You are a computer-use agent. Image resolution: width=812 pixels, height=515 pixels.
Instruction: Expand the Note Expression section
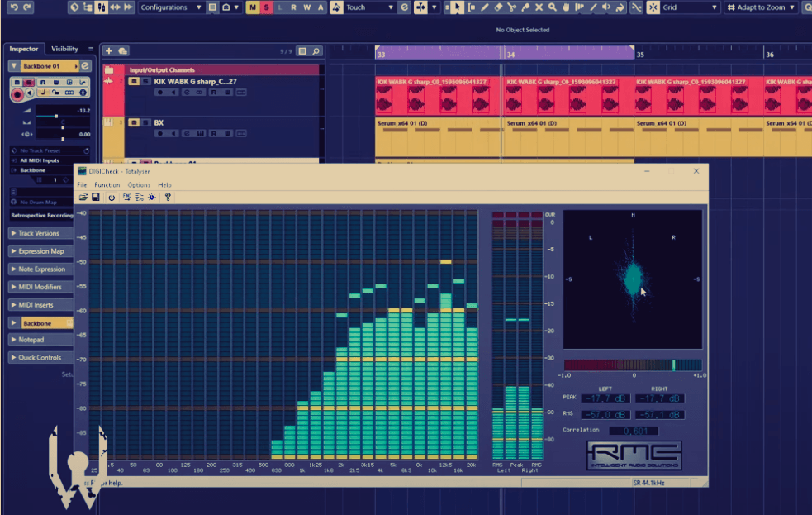pos(40,269)
